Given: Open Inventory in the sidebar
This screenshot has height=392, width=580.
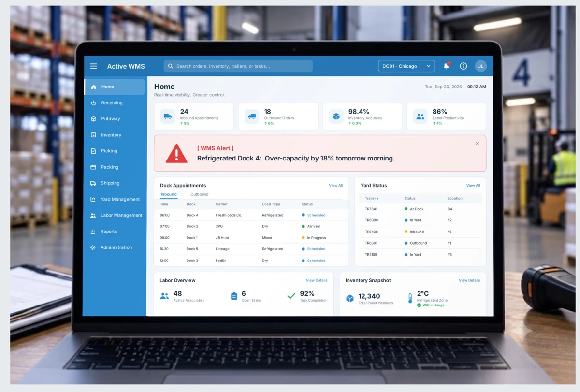Looking at the screenshot, I should tap(115, 135).
